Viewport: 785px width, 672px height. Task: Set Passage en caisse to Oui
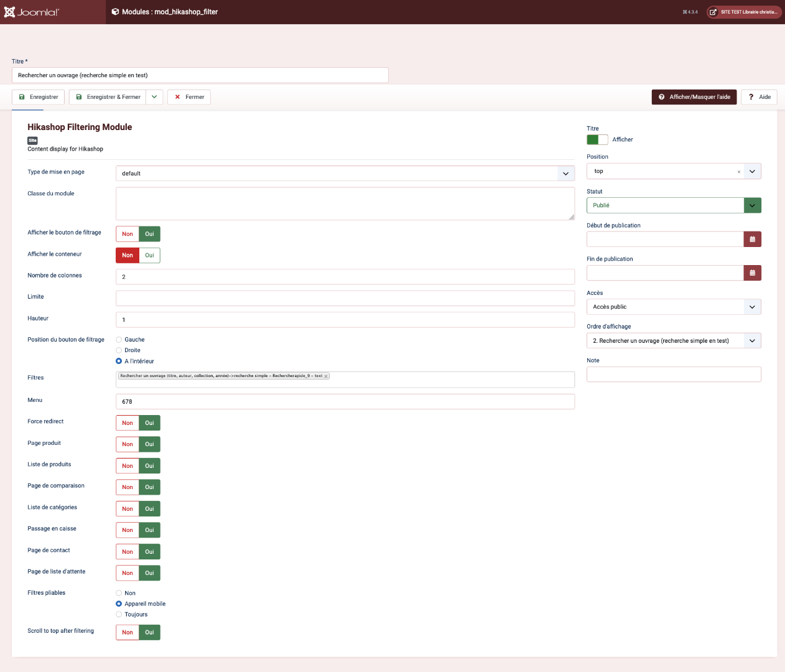coord(149,530)
